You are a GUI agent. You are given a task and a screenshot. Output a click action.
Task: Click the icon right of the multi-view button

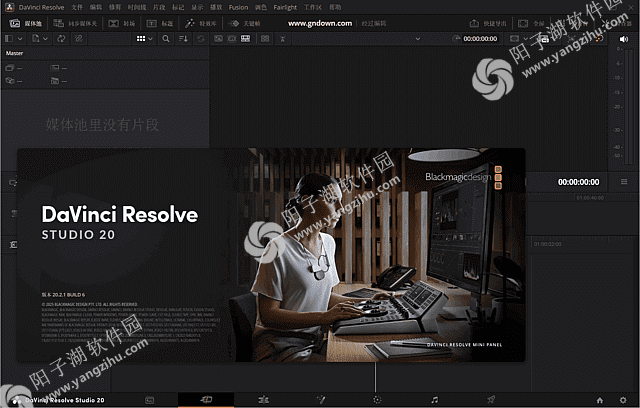coord(282,39)
